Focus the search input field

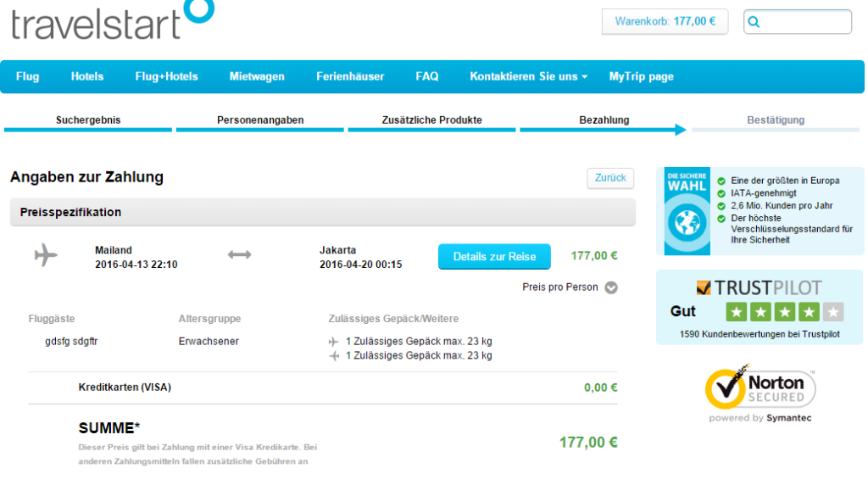(798, 21)
